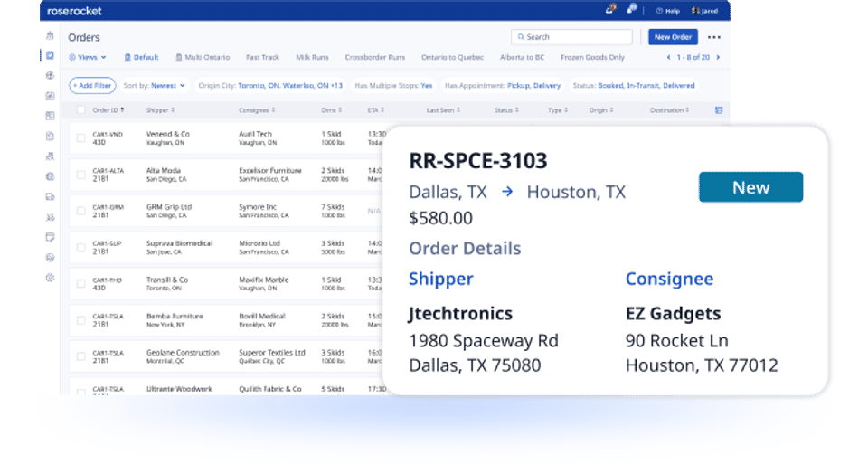Toggle the select-all orders checkbox
The height and width of the screenshot is (474, 868).
[x=80, y=109]
